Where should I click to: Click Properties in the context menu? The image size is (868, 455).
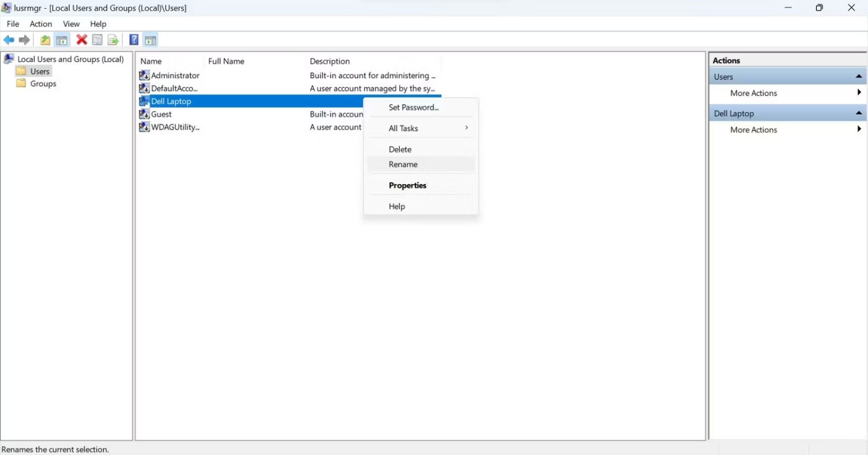pos(407,185)
